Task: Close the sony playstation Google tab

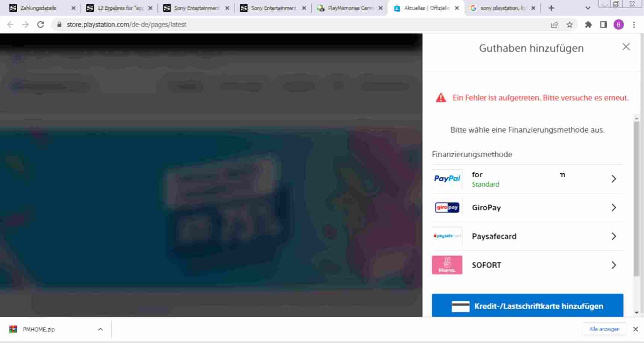Action: pos(533,8)
